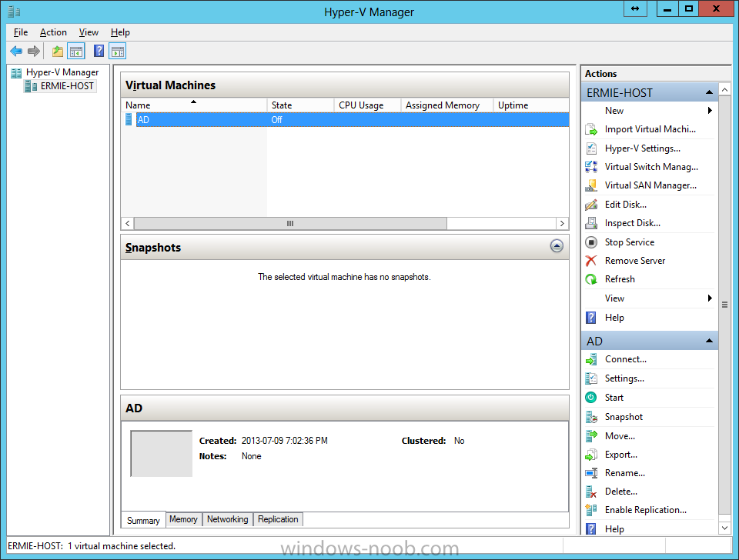Open the Action menu
Screen dimensions: 739x560
(53, 32)
